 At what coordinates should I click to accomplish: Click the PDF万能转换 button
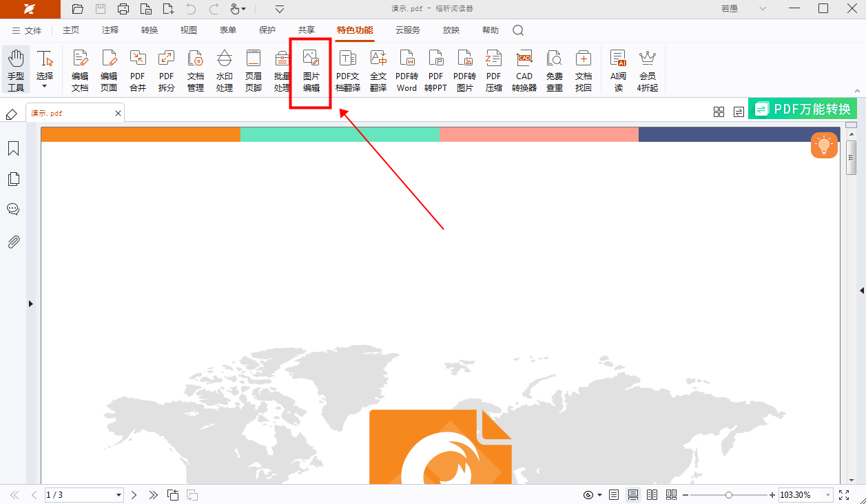[x=803, y=109]
